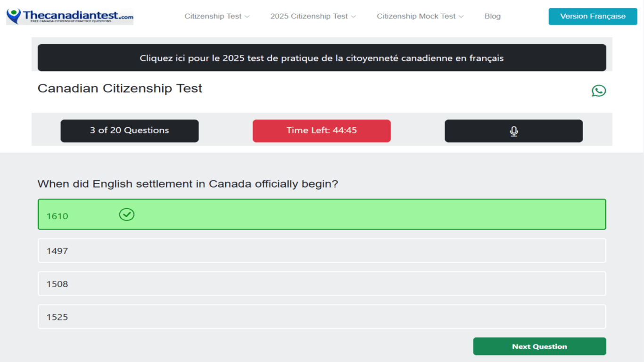Click the Time Left countdown indicator
The height and width of the screenshot is (362, 644).
click(322, 131)
